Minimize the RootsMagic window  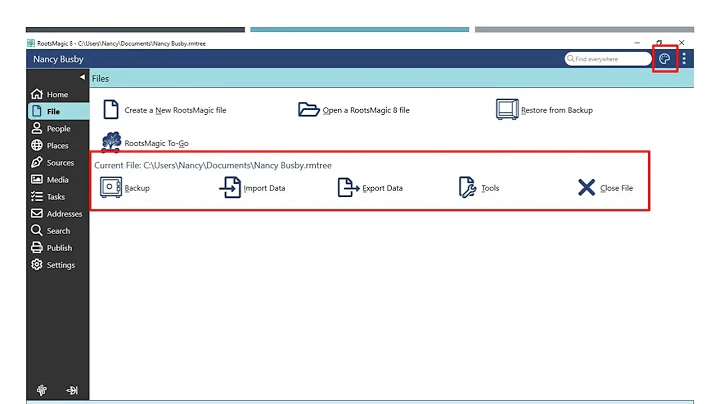pyautogui.click(x=637, y=43)
